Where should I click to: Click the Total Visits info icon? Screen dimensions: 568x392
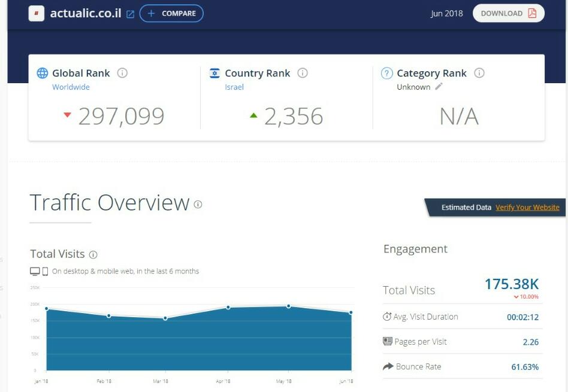click(x=93, y=254)
